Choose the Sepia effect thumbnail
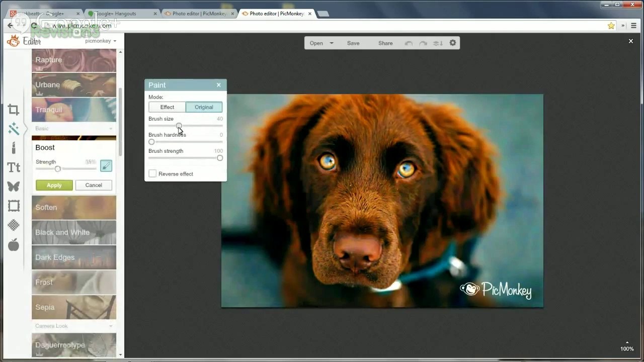The width and height of the screenshot is (644, 362). click(73, 307)
